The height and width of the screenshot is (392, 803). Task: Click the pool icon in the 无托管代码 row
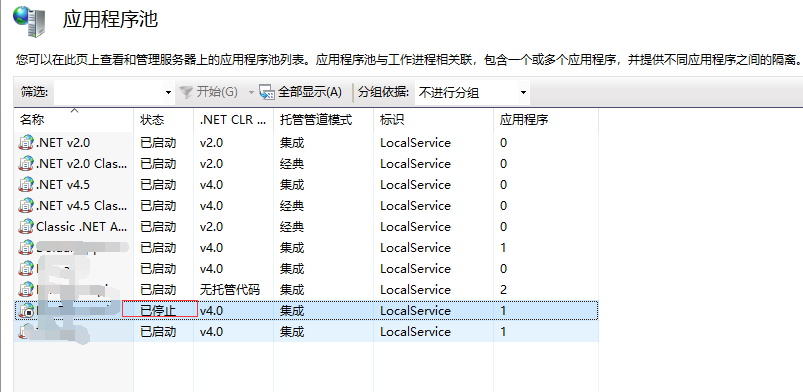(26, 290)
